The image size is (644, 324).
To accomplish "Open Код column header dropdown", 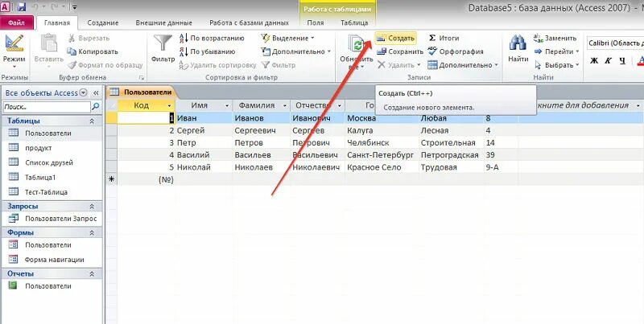I will click(169, 106).
